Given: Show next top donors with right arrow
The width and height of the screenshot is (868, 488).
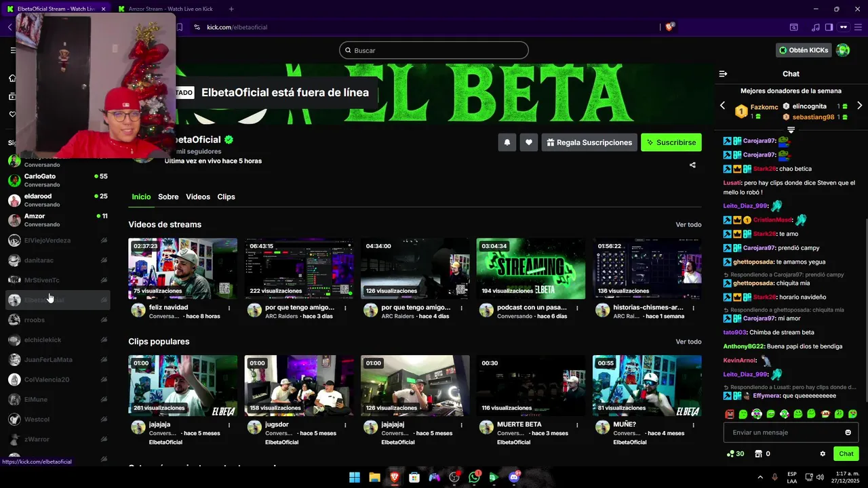Looking at the screenshot, I should 860,106.
